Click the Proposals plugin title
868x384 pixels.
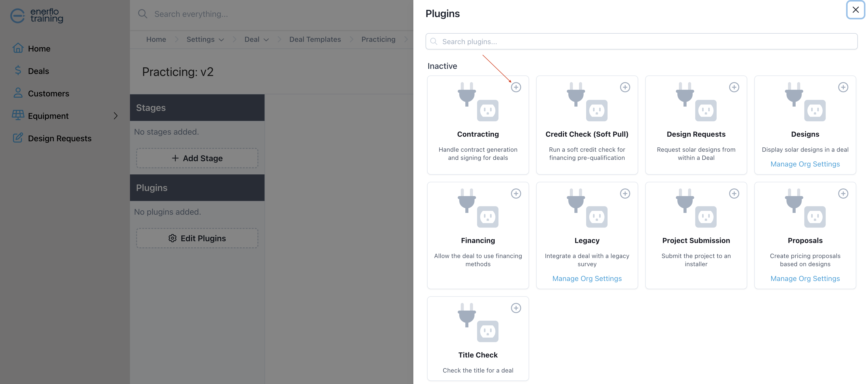tap(805, 241)
